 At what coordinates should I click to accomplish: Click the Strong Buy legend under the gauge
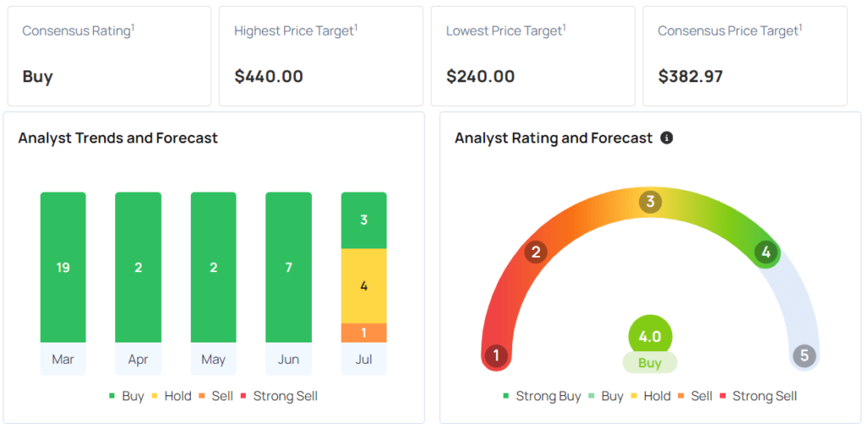click(x=541, y=396)
